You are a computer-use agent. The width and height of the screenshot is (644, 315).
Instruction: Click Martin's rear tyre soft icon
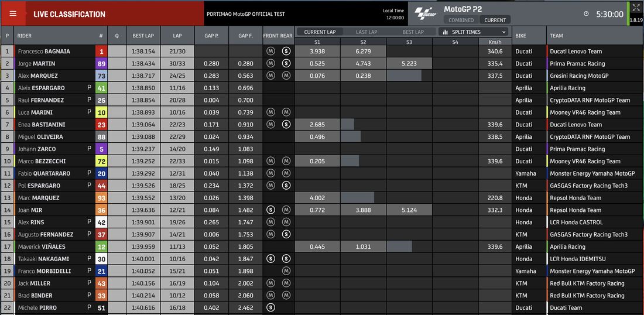click(x=286, y=64)
